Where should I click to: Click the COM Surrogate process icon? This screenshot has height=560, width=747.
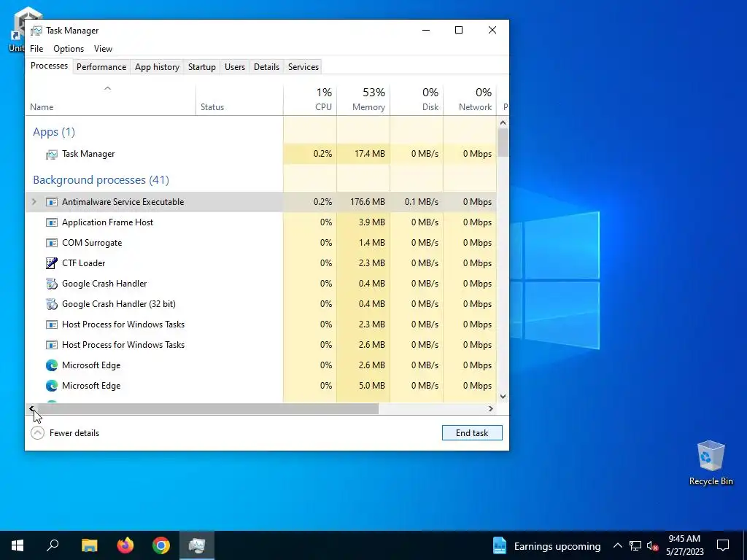(52, 243)
